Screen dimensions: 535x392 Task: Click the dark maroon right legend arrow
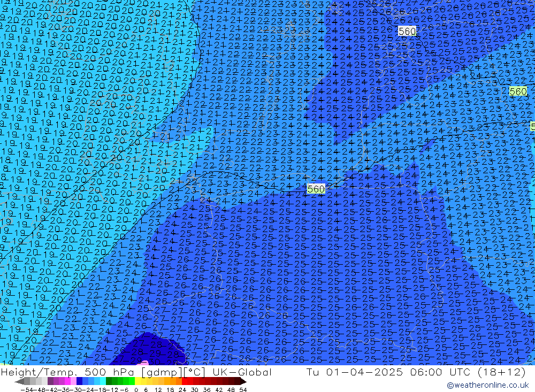click(243, 381)
